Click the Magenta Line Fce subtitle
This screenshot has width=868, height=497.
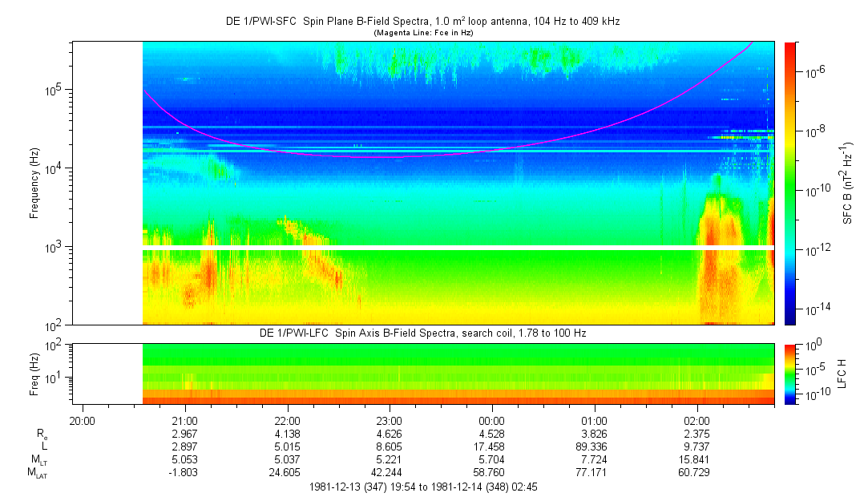coord(422,33)
